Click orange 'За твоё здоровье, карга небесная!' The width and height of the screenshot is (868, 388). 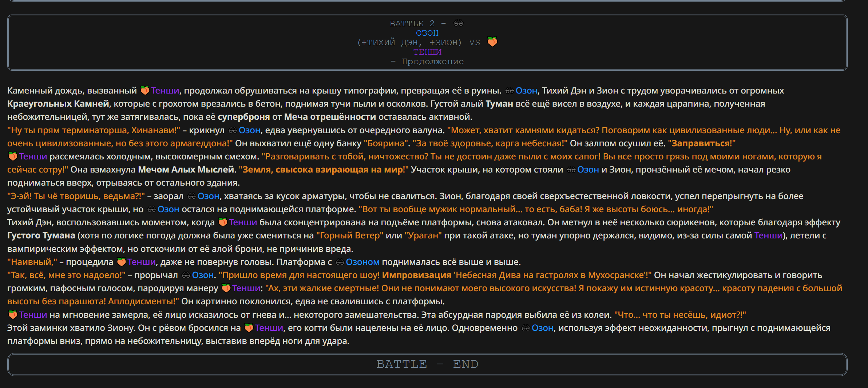(x=490, y=143)
